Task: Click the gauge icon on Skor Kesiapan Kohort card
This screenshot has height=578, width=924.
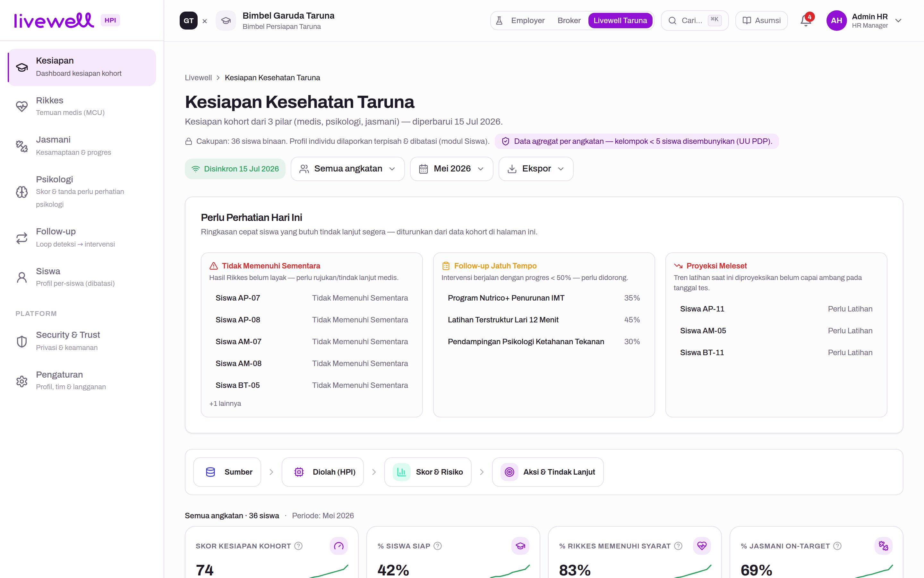Action: pyautogui.click(x=339, y=546)
